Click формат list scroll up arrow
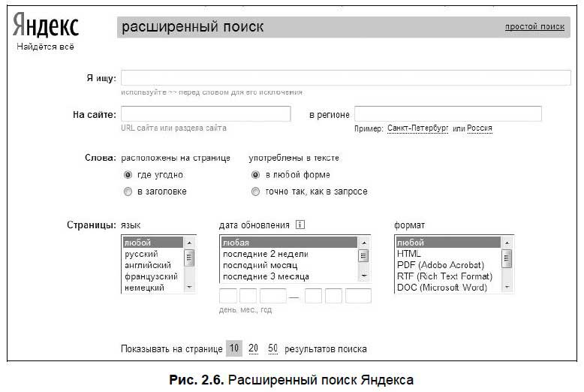The image size is (584, 392). point(507,243)
